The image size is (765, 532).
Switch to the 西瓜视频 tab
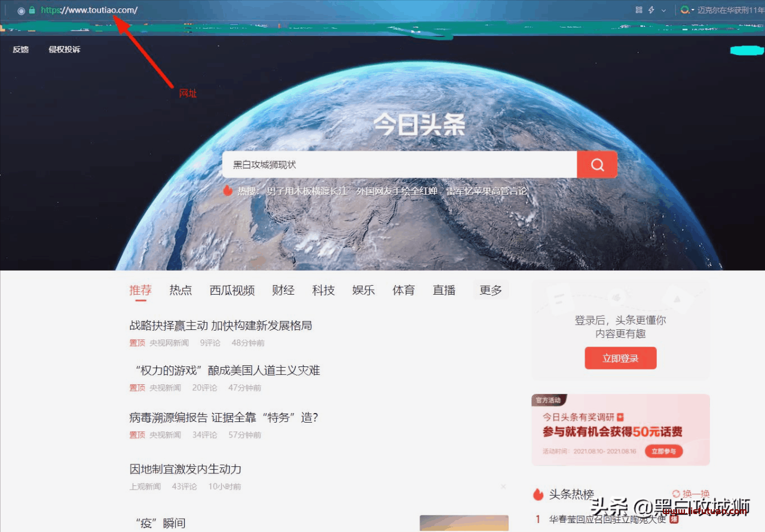232,291
